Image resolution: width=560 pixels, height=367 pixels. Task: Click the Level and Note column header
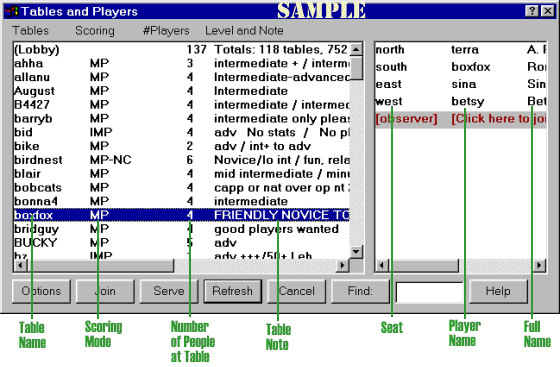tap(244, 31)
